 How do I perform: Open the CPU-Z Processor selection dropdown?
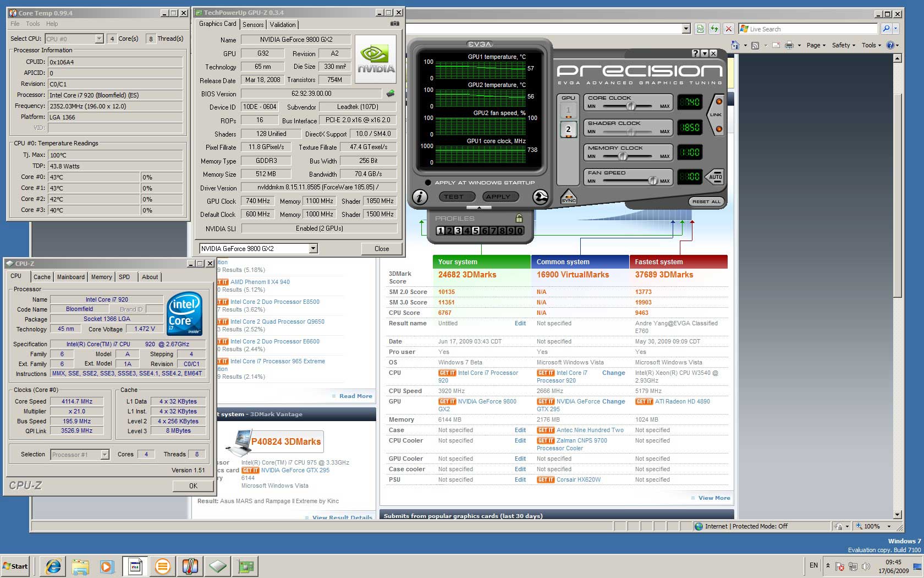[x=105, y=455]
